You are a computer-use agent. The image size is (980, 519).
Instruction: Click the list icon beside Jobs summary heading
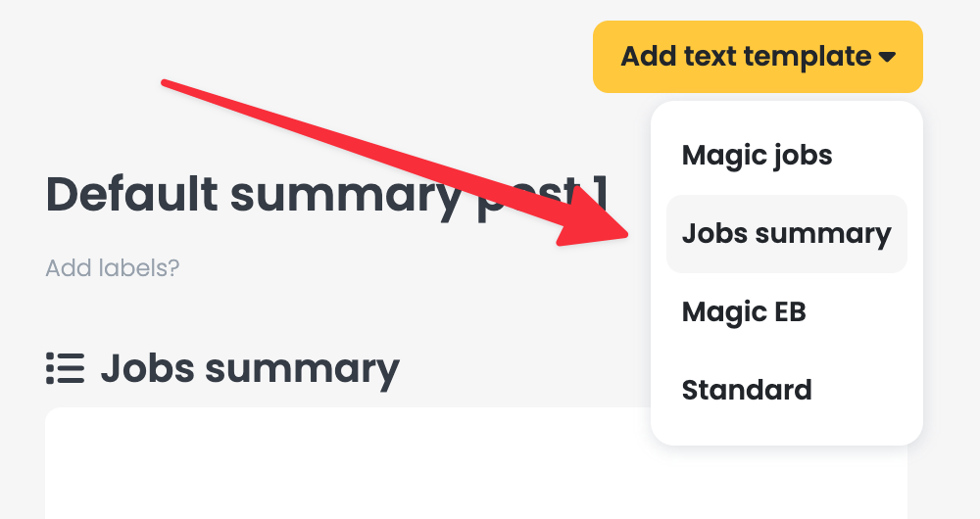[65, 368]
